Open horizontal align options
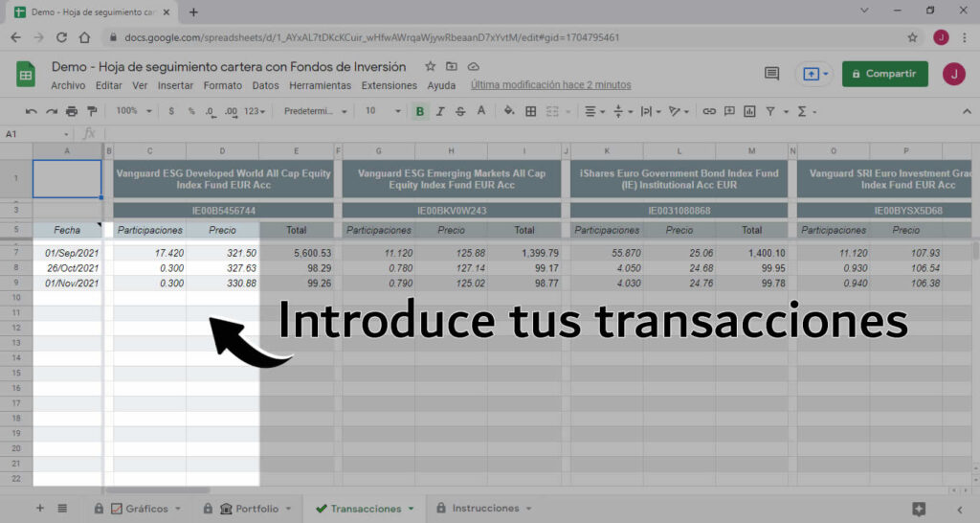 click(593, 111)
